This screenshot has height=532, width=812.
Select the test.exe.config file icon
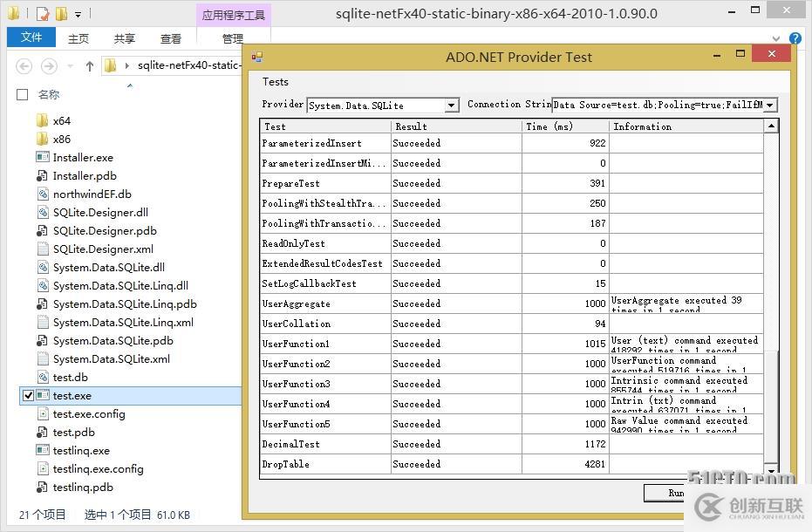tap(42, 413)
